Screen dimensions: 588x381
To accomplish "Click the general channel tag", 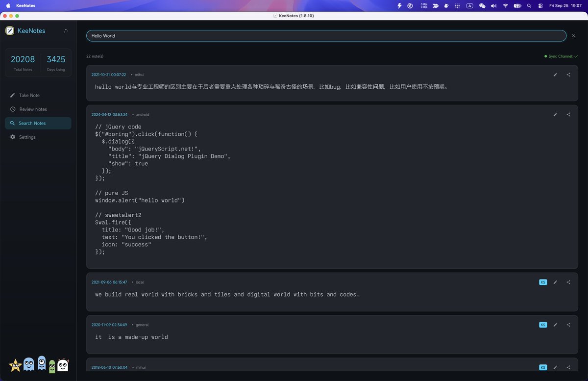I will pos(142,325).
